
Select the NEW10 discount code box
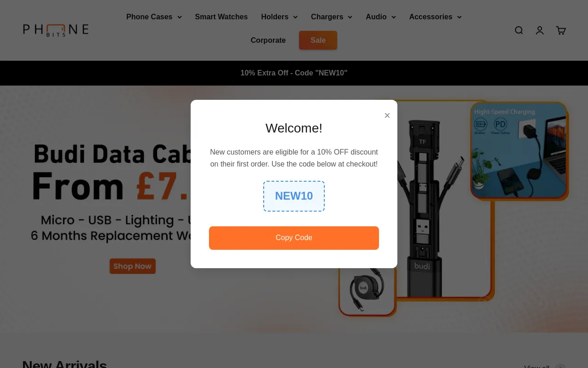[294, 196]
